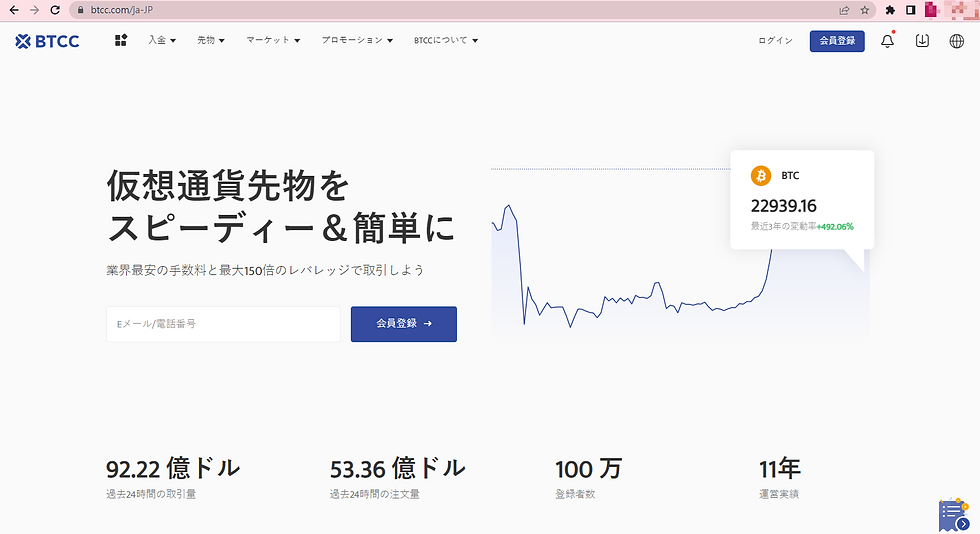Expand the BTCCについて dropdown menu
The height and width of the screenshot is (534, 980).
click(446, 40)
